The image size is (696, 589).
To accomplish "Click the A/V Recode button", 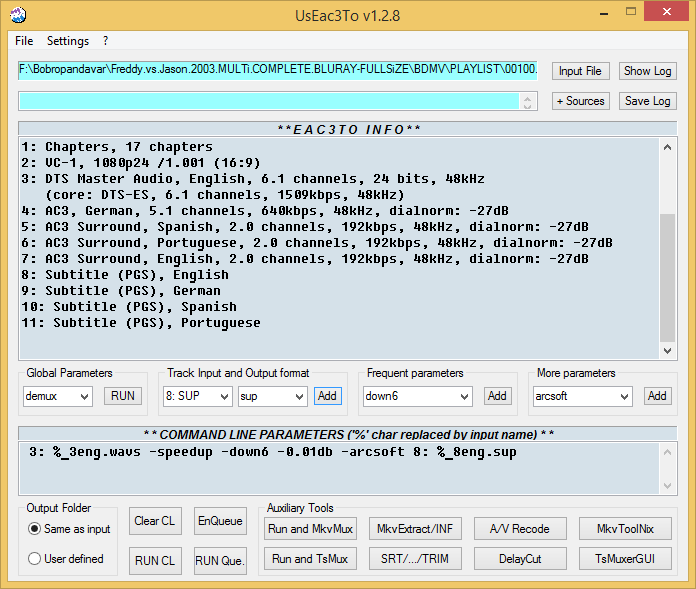I will tap(520, 529).
